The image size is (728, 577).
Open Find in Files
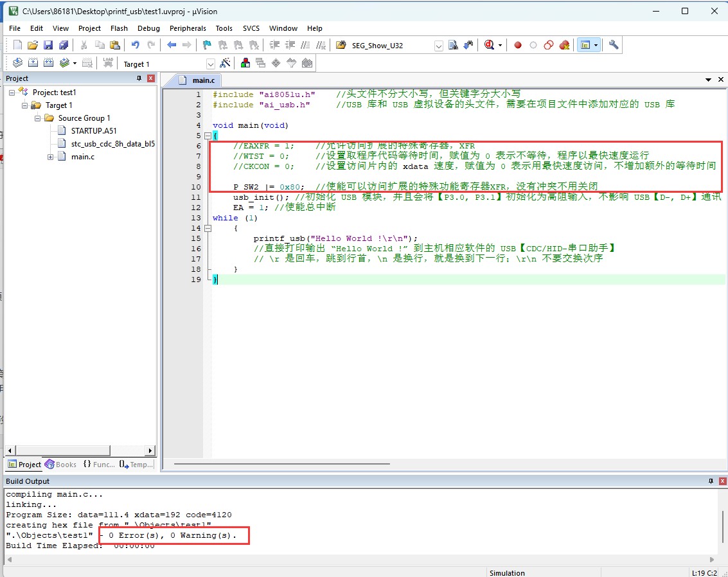pyautogui.click(x=341, y=45)
